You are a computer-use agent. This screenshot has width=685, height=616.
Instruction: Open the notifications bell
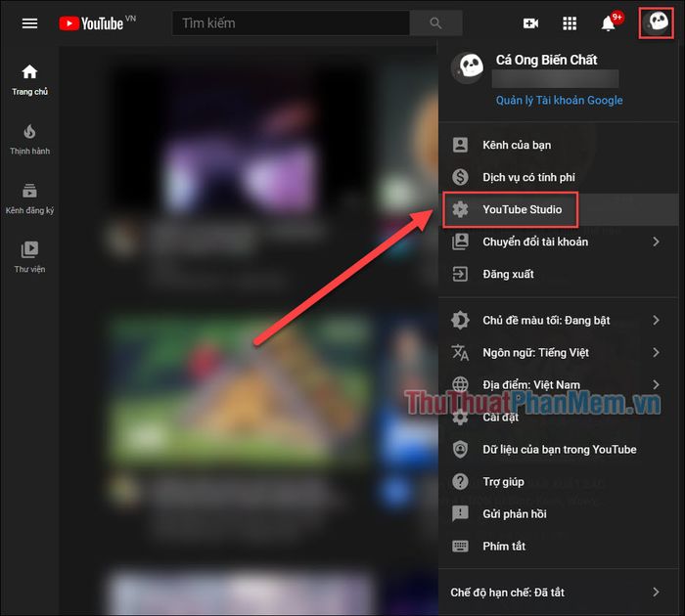point(608,23)
